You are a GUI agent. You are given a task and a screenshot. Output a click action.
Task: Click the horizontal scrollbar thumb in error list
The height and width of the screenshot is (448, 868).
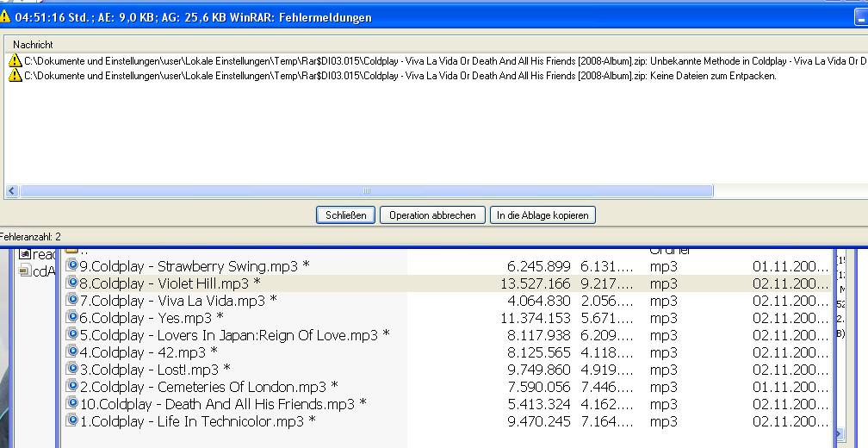[x=367, y=191]
